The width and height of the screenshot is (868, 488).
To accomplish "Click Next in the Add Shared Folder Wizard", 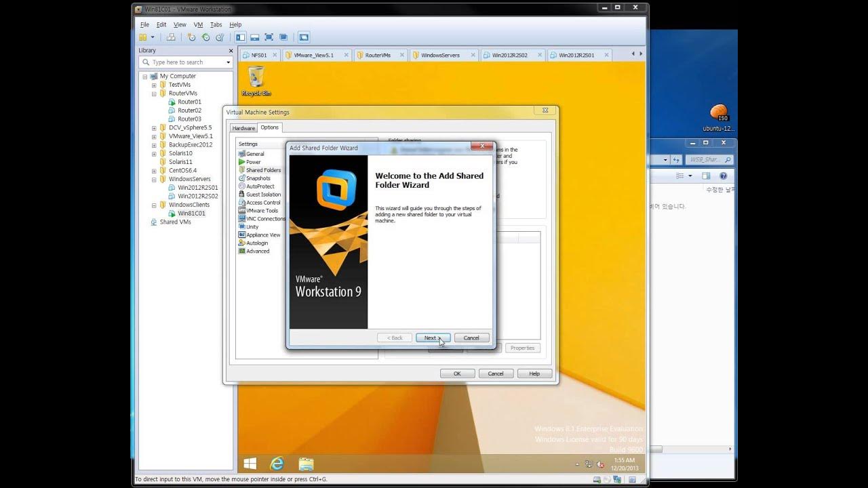I will 433,338.
